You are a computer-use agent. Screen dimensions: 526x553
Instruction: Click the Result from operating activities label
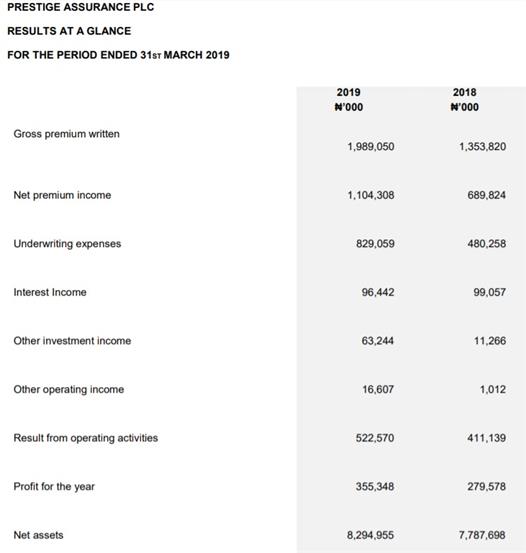click(86, 438)
